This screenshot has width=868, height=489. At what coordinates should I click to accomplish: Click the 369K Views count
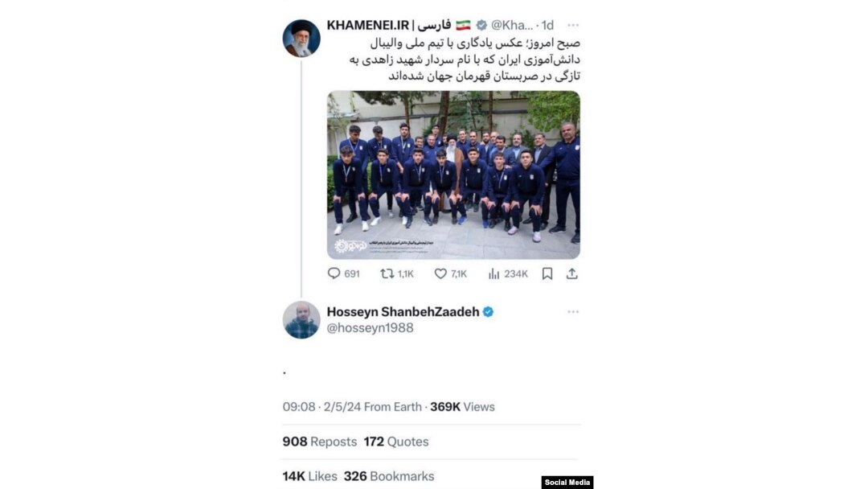[462, 406]
